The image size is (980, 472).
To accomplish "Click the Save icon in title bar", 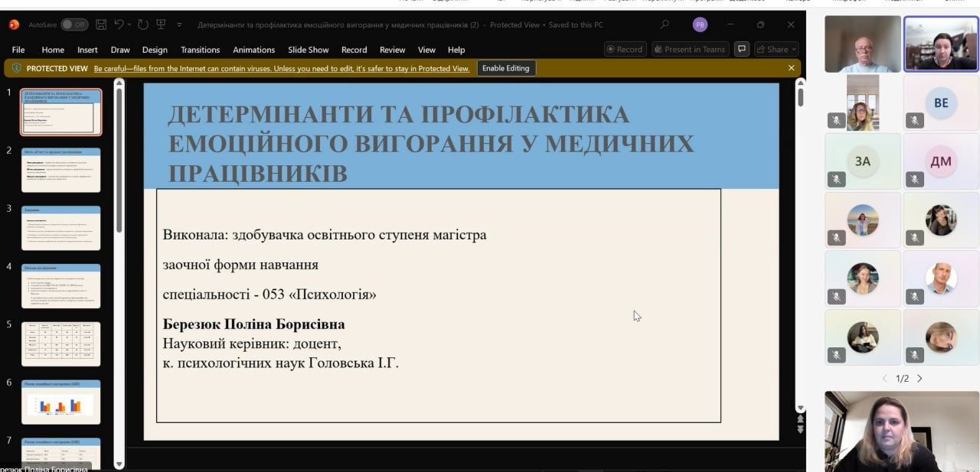I will tap(101, 24).
